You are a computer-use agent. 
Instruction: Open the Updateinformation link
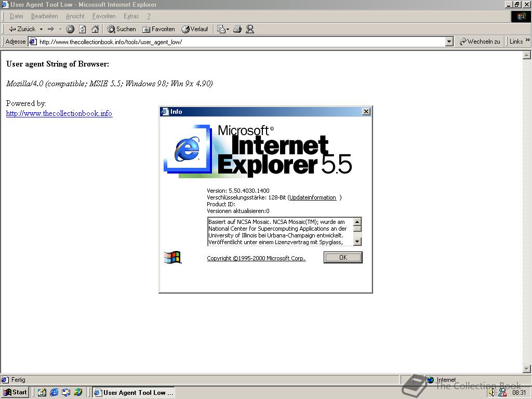[x=312, y=197]
